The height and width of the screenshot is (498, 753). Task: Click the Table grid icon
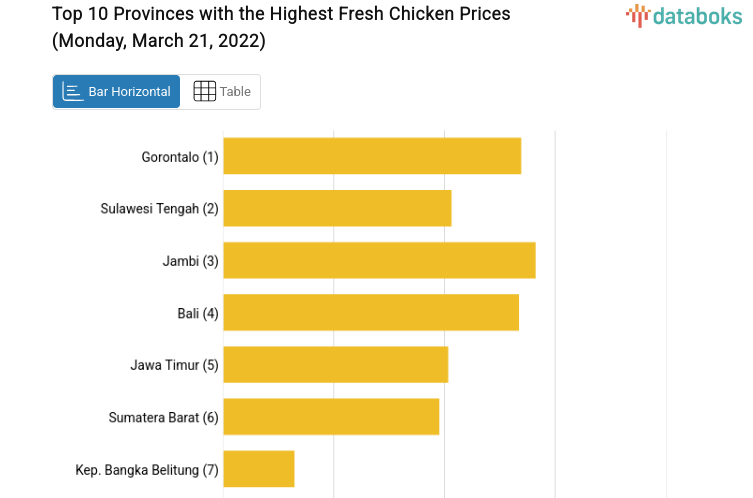coord(204,92)
